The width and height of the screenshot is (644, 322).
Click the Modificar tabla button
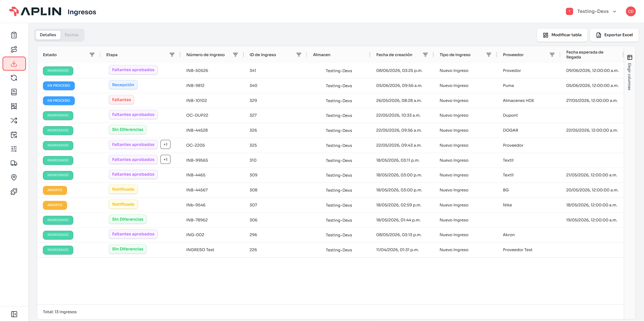click(x=562, y=35)
